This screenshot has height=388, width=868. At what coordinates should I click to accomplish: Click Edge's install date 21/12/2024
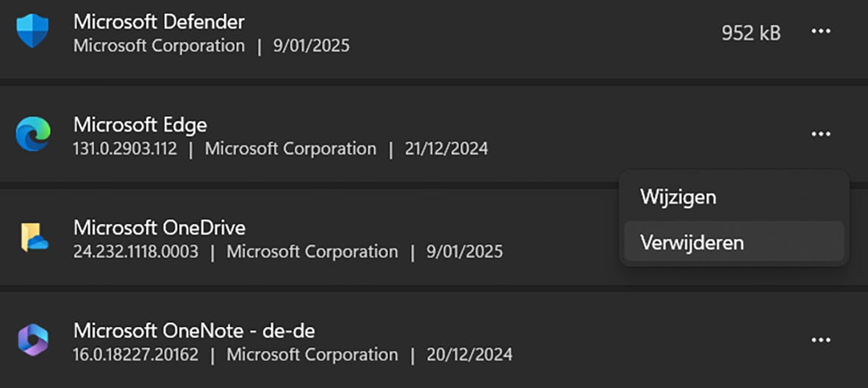pos(446,149)
